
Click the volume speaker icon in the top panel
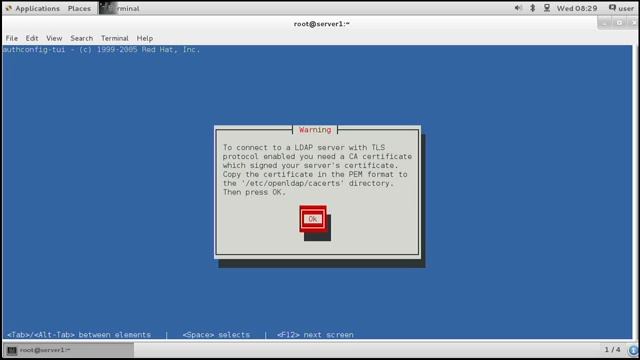point(518,8)
